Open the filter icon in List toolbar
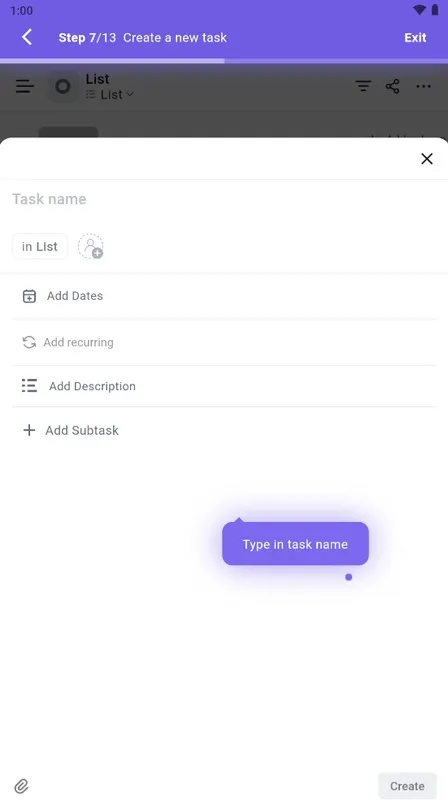Image resolution: width=448 pixels, height=800 pixels. [x=363, y=86]
